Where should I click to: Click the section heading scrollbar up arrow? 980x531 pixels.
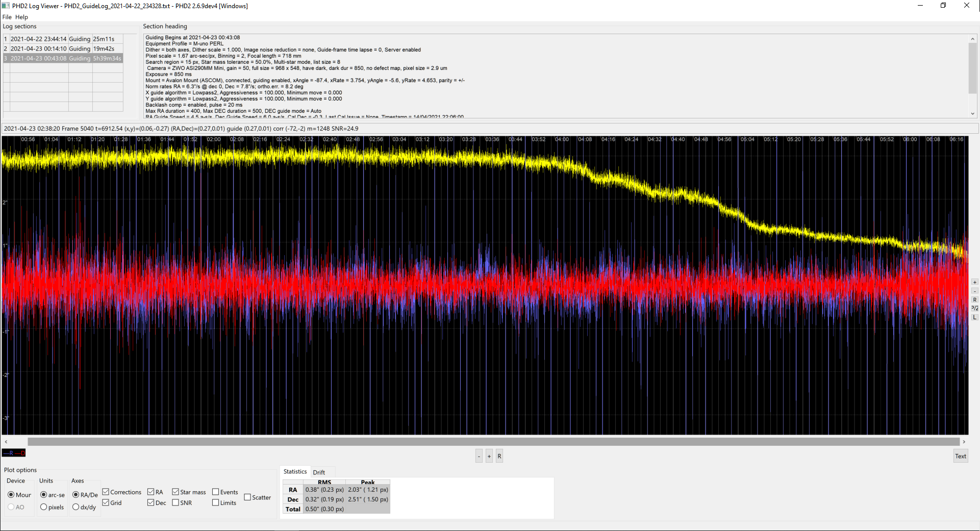(x=973, y=39)
